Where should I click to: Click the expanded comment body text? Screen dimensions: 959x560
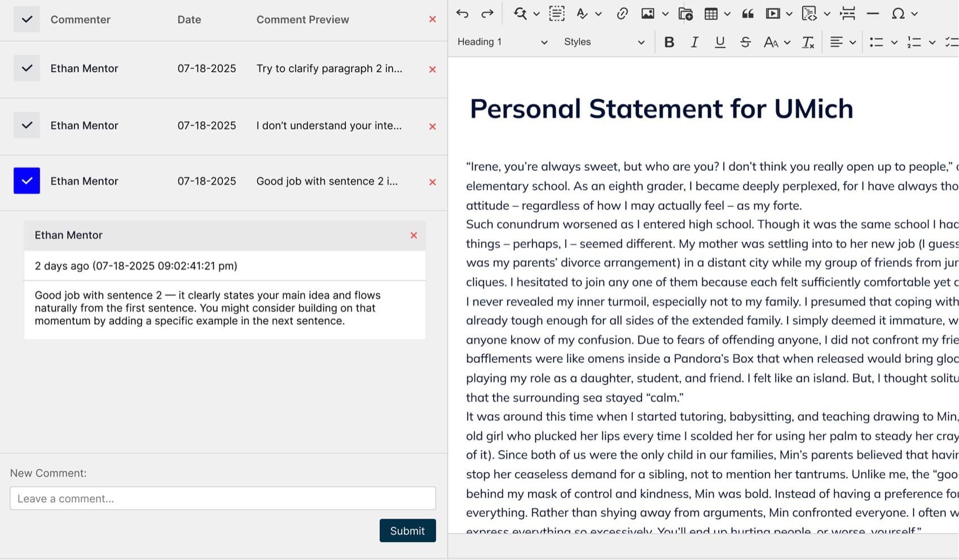[x=208, y=308]
